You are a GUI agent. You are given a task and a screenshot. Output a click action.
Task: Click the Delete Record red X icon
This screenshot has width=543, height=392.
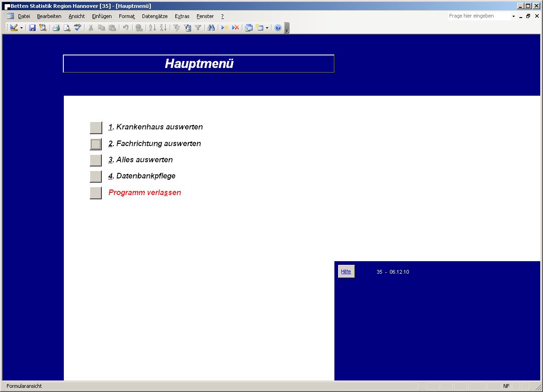click(x=235, y=28)
